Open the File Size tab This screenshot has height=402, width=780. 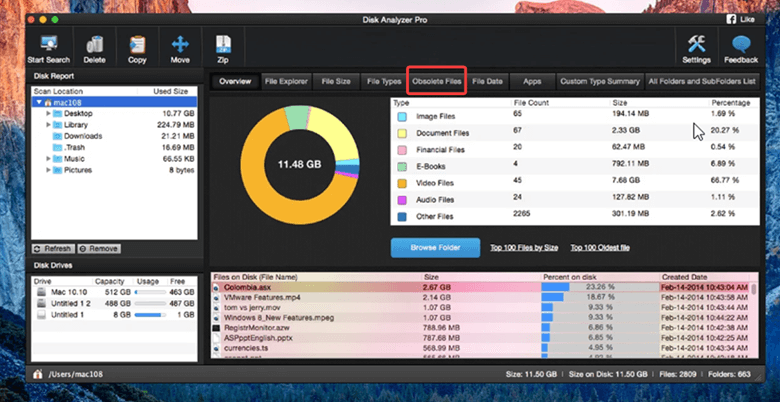tap(336, 82)
